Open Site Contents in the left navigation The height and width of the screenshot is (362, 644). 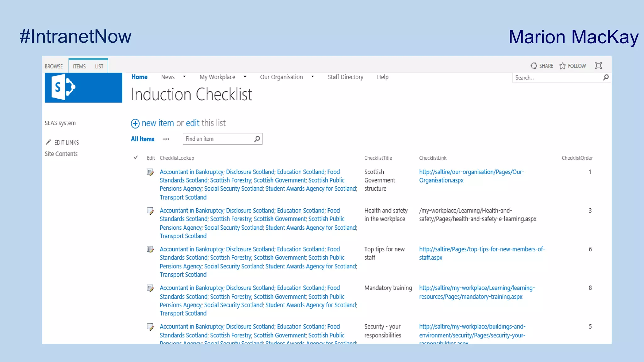[x=61, y=154]
